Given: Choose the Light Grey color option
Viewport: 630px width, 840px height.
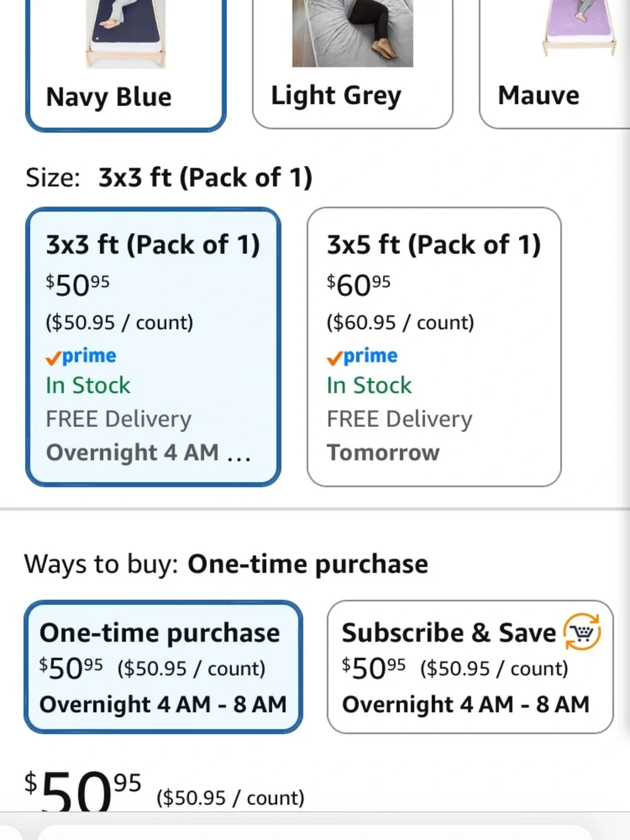Looking at the screenshot, I should click(x=352, y=63).
